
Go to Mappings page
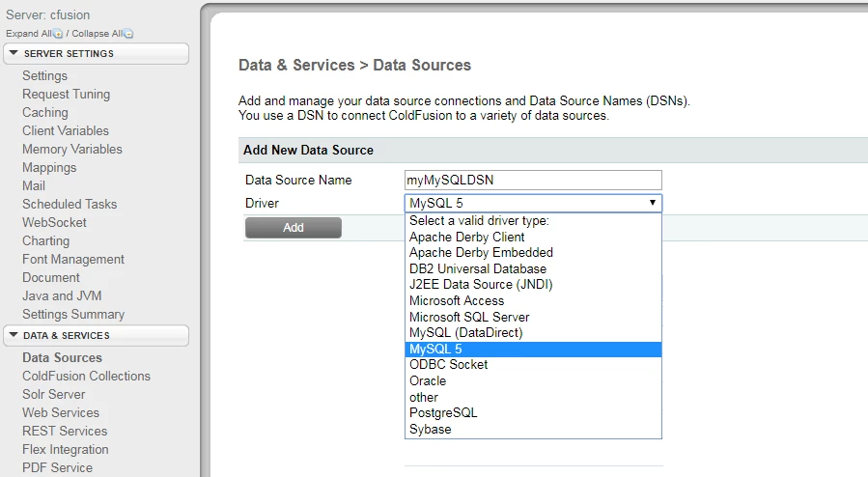pyautogui.click(x=49, y=167)
